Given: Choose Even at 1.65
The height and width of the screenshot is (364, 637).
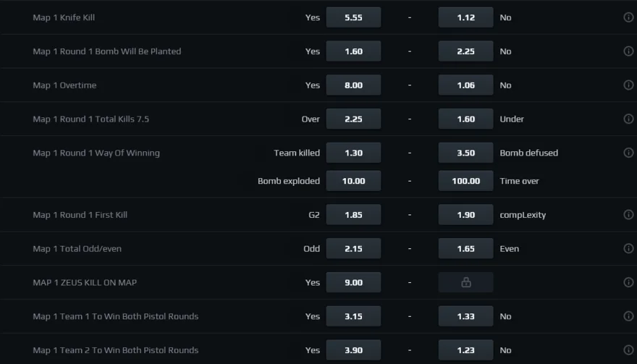Looking at the screenshot, I should [x=465, y=249].
